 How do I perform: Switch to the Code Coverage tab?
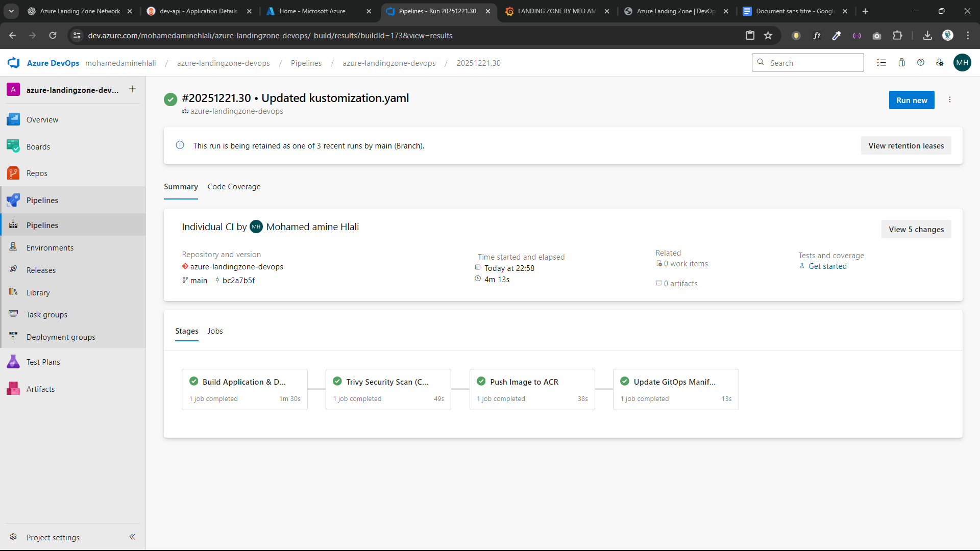[x=234, y=187]
